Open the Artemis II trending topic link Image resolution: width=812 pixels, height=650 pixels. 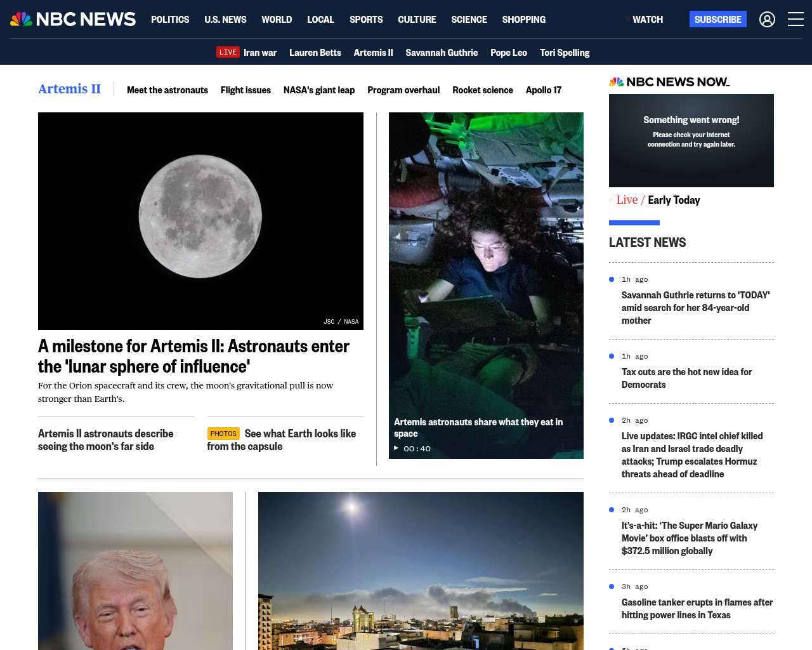tap(373, 53)
